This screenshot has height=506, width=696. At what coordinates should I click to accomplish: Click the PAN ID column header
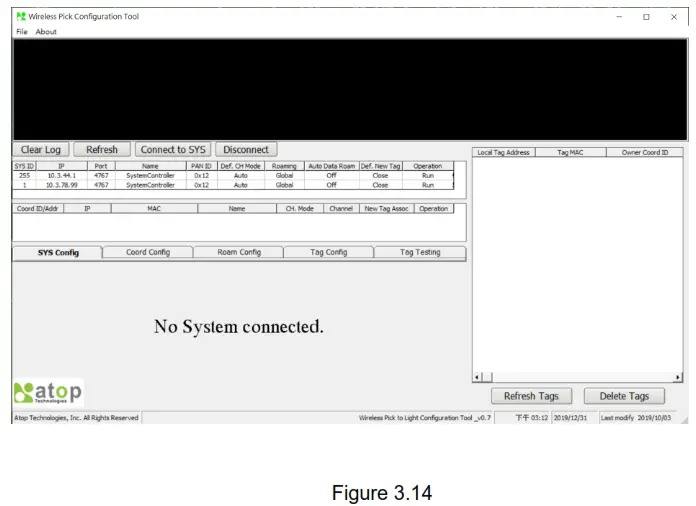pos(201,166)
